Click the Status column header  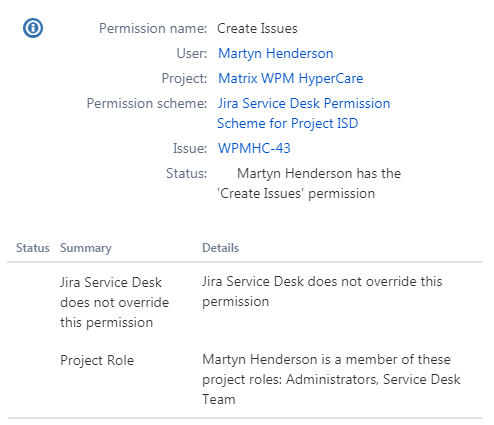point(33,248)
